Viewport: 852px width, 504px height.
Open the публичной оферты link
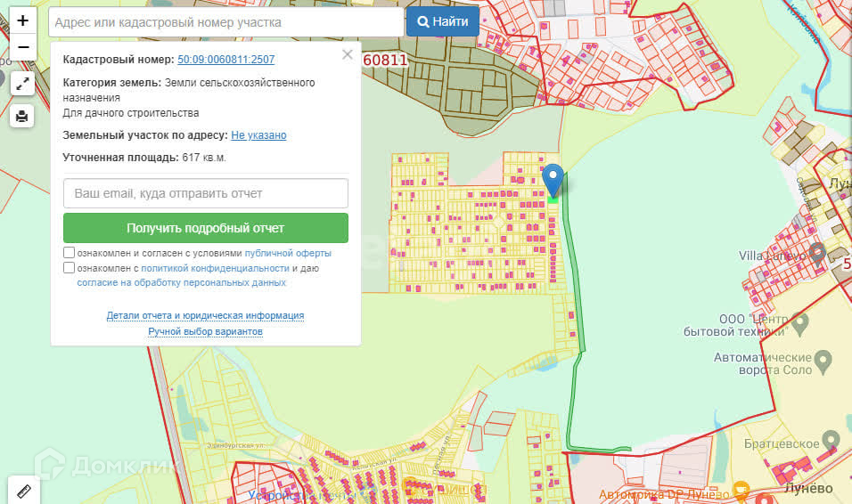pyautogui.click(x=287, y=253)
